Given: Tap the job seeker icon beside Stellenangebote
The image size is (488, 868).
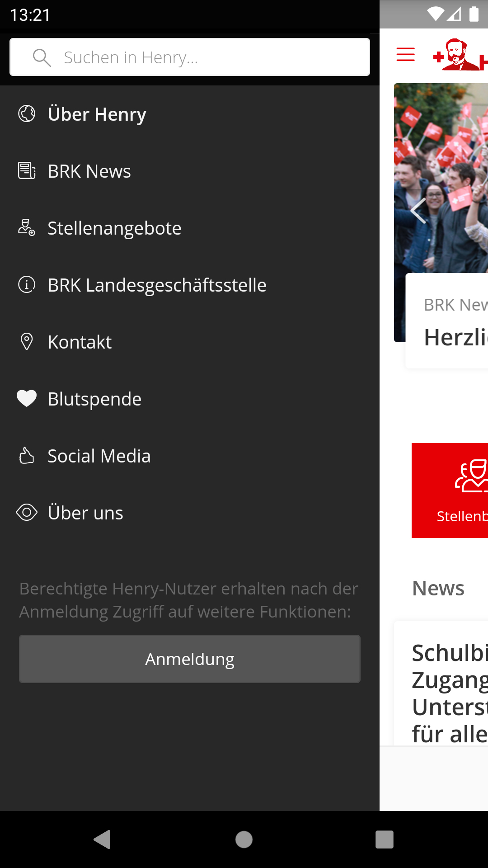Looking at the screenshot, I should (27, 228).
